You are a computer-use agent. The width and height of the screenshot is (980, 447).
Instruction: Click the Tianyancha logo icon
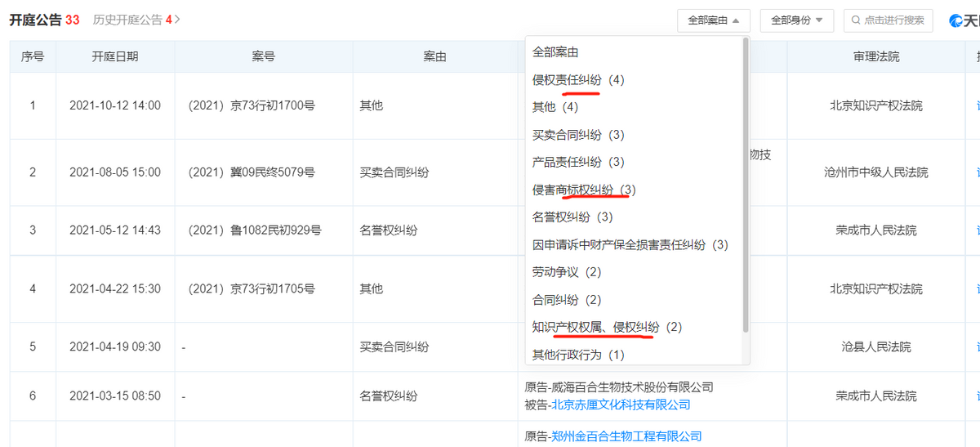pyautogui.click(x=956, y=20)
